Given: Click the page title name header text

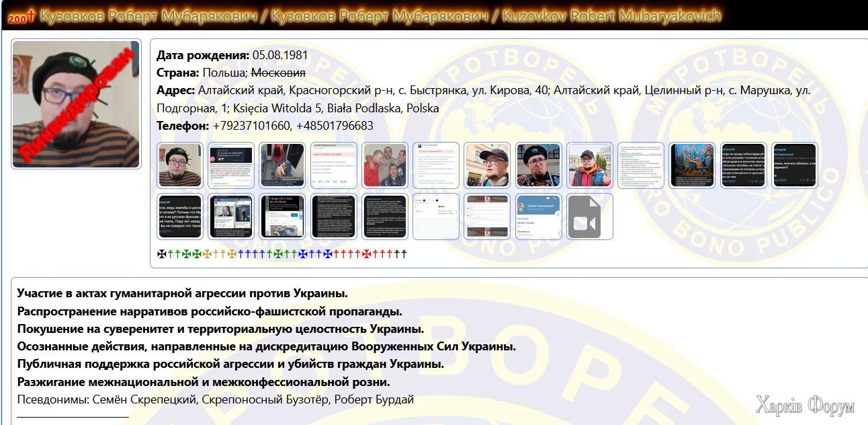Looking at the screenshot, I should pos(381,15).
